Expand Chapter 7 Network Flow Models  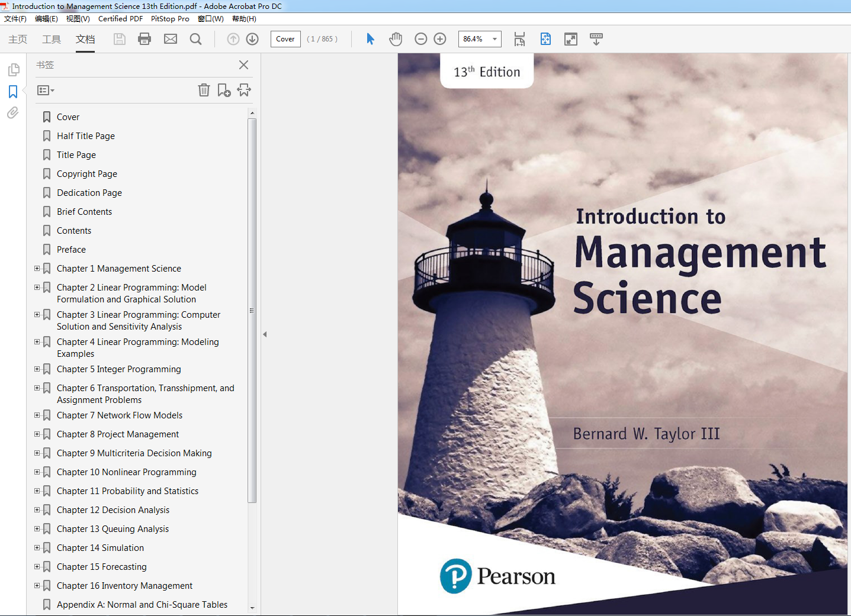(37, 415)
